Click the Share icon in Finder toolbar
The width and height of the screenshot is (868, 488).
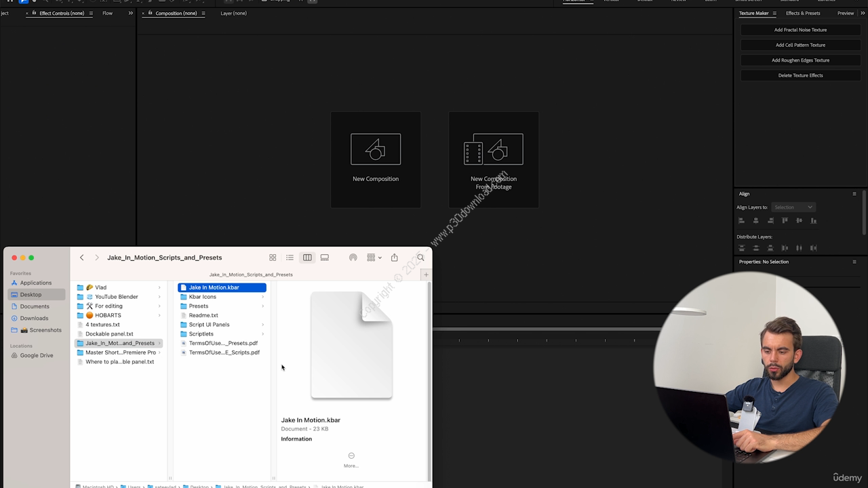point(394,258)
